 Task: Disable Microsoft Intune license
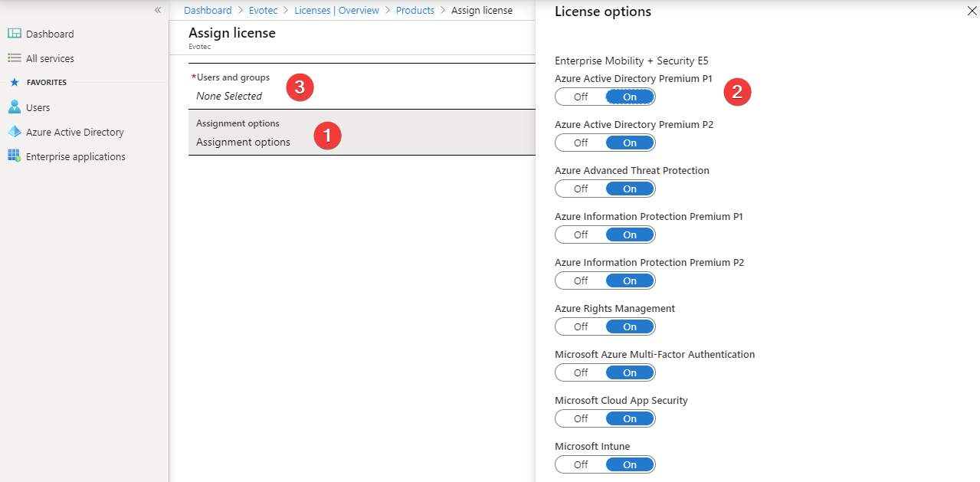click(x=581, y=464)
